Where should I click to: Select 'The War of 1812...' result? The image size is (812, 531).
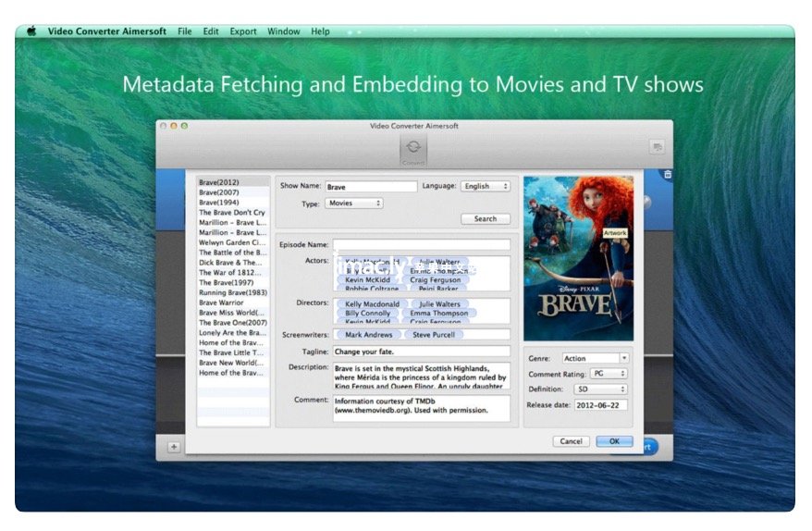coord(233,273)
